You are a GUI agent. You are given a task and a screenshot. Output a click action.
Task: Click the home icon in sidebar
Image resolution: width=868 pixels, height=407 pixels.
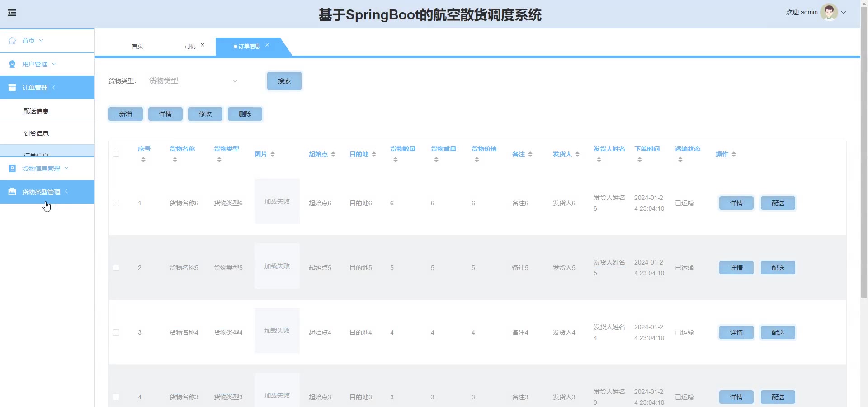[x=12, y=41]
